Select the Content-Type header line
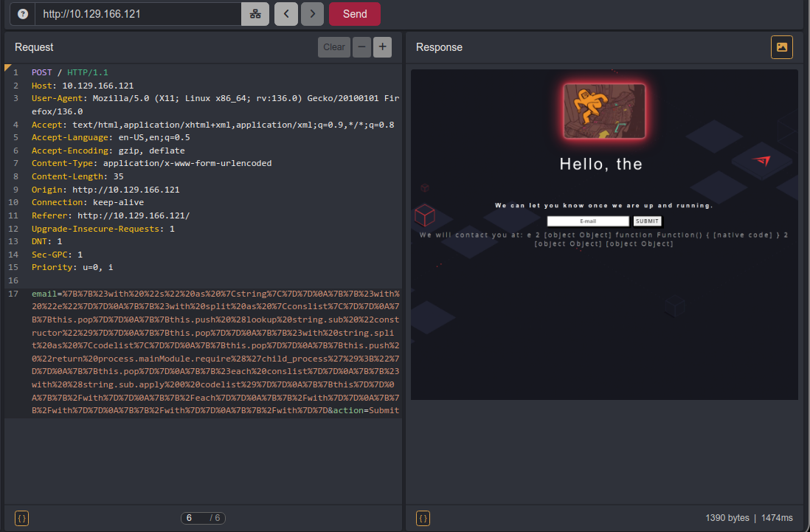 tap(151, 163)
